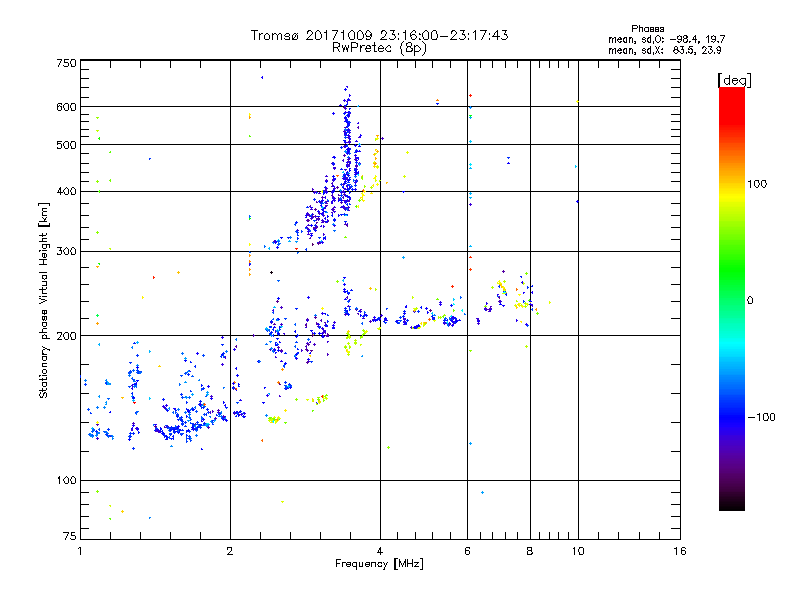This screenshot has width=800, height=600.
Task: Click the plot title 'Tromsø 20171009 23:16:00-23:17:43'
Action: point(379,35)
